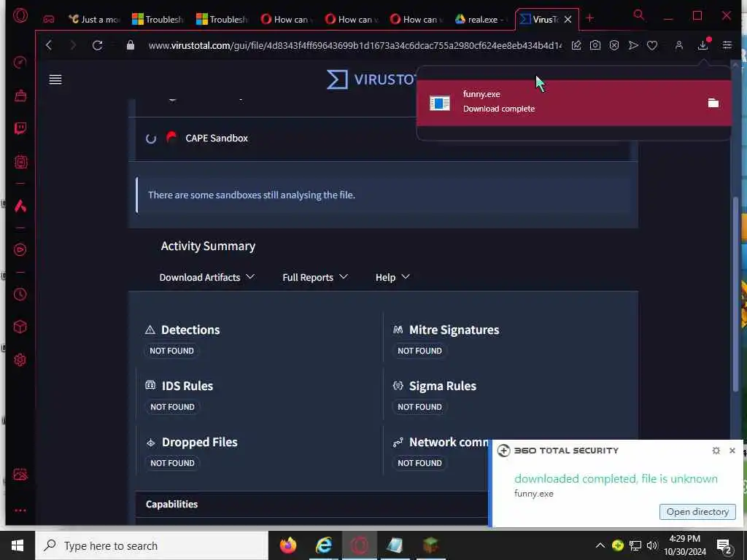Expand the Full Reports dropdown
The width and height of the screenshot is (747, 560).
(x=315, y=277)
